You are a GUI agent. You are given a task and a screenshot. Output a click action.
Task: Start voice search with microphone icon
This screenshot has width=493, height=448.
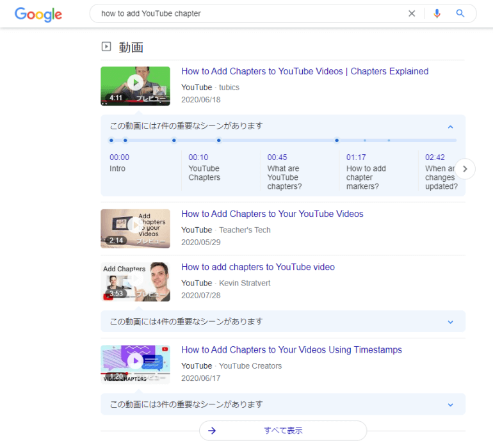click(x=437, y=13)
